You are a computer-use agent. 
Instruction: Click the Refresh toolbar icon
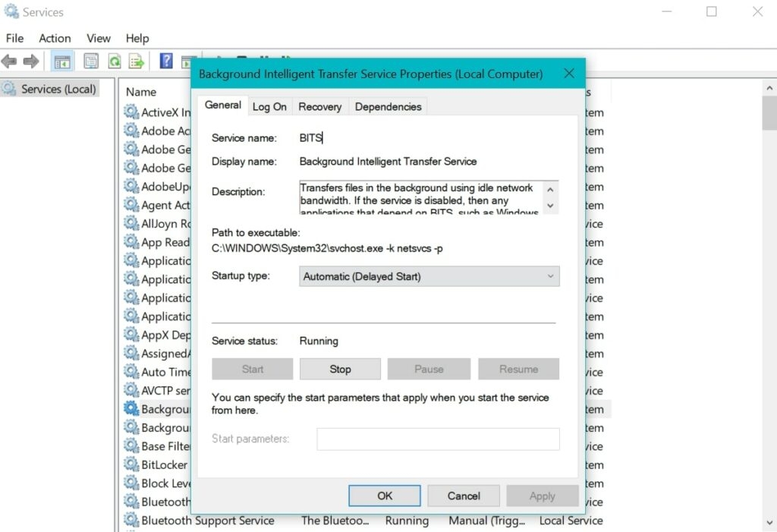tap(115, 61)
